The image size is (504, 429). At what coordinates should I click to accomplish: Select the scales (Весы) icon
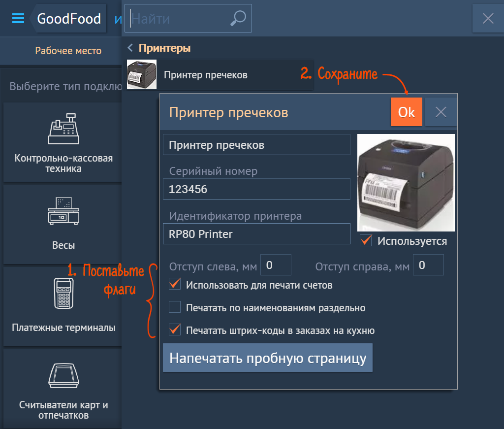tap(63, 211)
